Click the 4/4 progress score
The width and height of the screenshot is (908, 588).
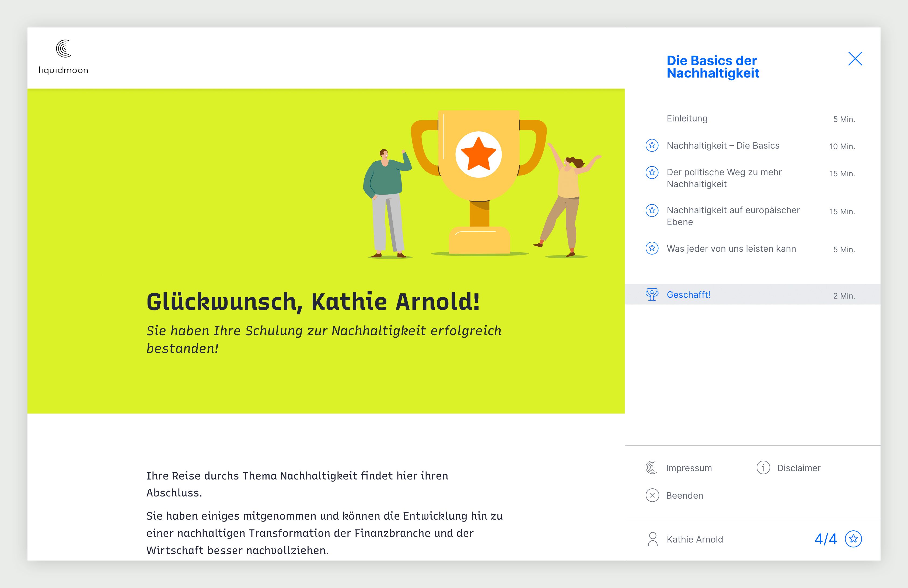click(x=826, y=539)
